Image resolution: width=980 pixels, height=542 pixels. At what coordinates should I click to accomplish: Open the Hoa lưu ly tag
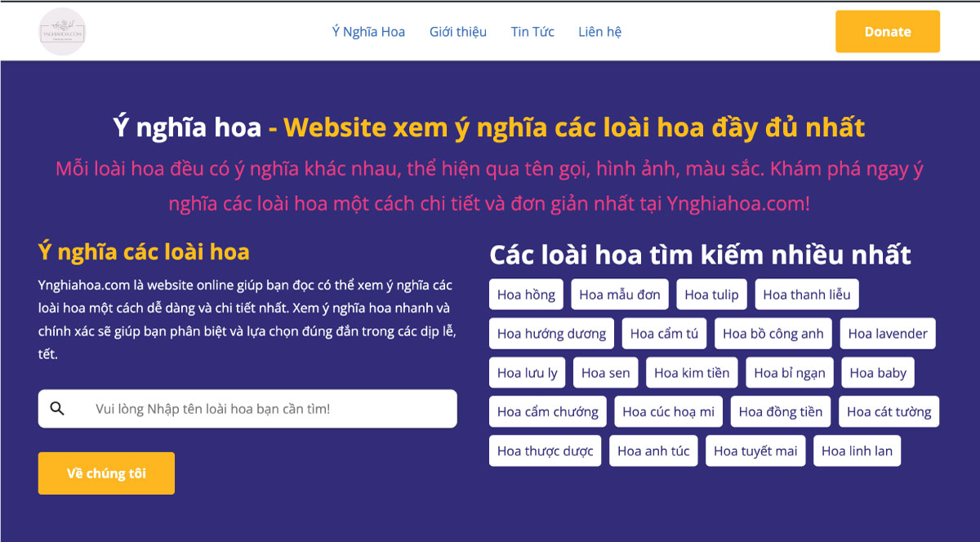tap(527, 373)
